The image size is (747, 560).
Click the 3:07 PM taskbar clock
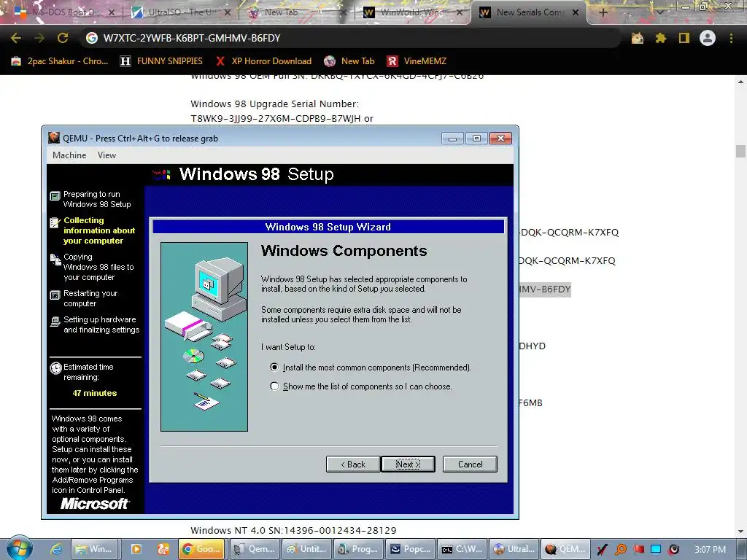tap(710, 550)
